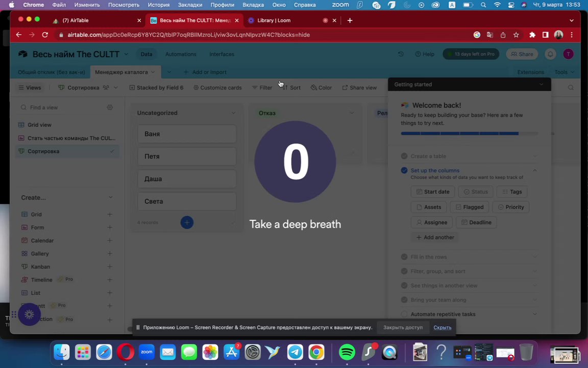Bookmark this page with the star icon
The image size is (588, 368).
[516, 35]
